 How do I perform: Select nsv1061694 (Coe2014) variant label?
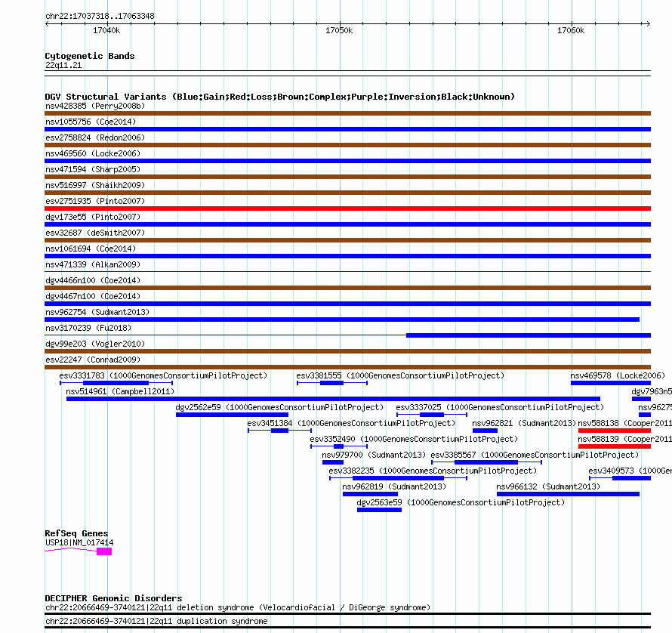coord(91,249)
